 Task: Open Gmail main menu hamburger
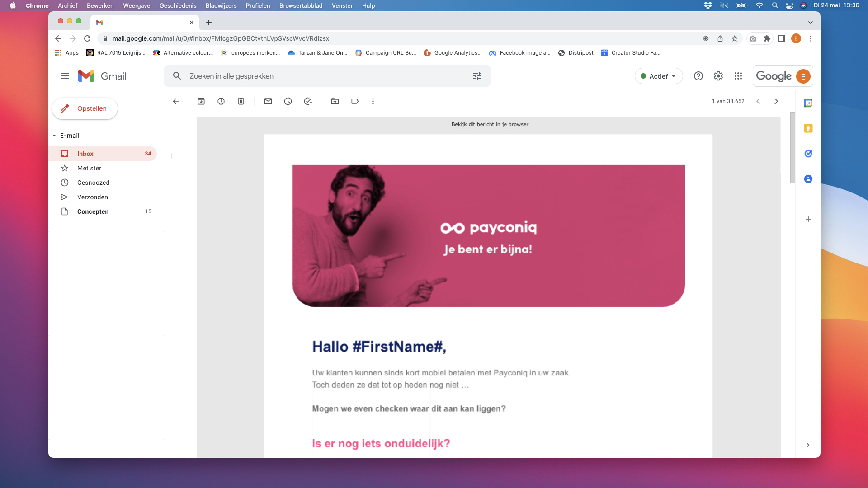tap(65, 76)
